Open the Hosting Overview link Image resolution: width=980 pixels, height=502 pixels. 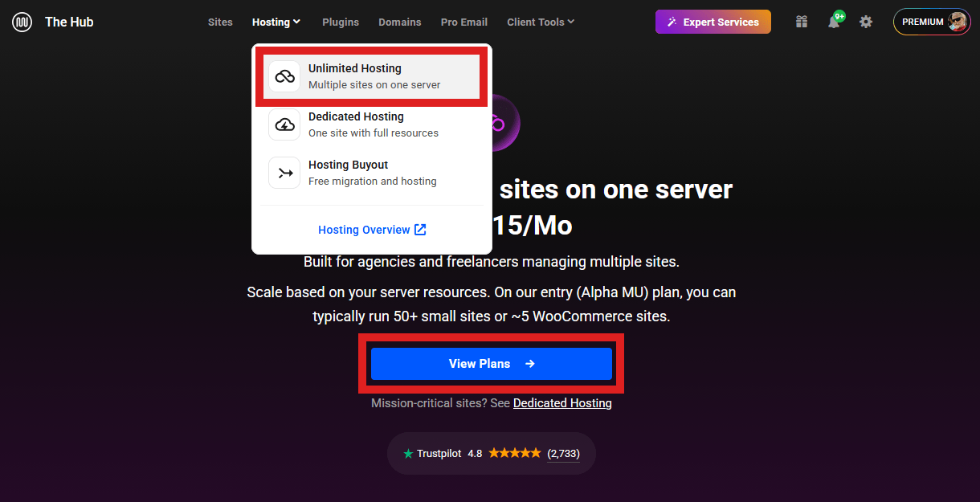point(372,230)
